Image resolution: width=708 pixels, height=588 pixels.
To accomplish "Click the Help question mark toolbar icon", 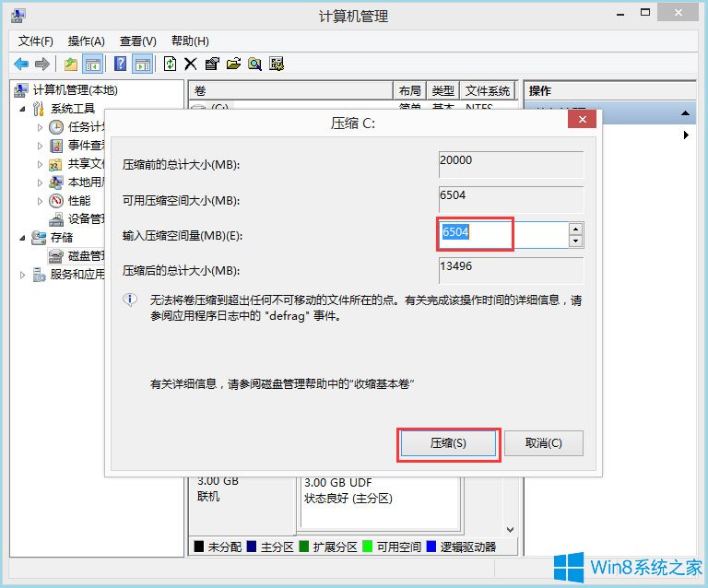I will pyautogui.click(x=120, y=64).
